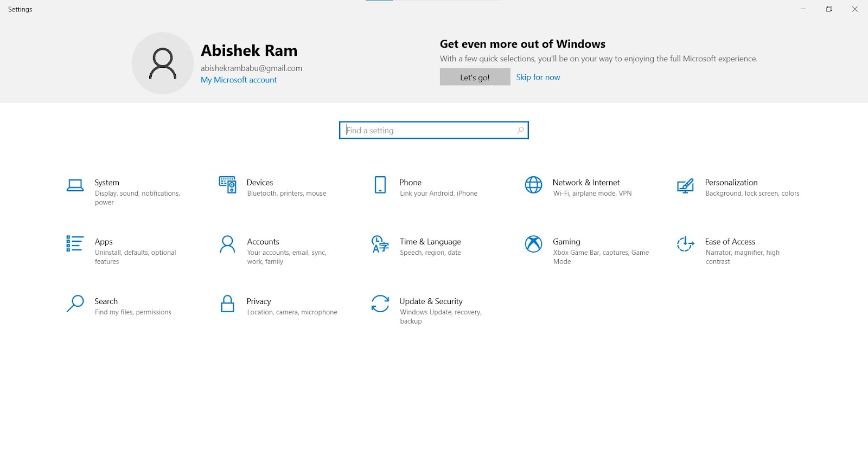This screenshot has height=464, width=868.
Task: Select the Ease of Access heading
Action: 730,242
